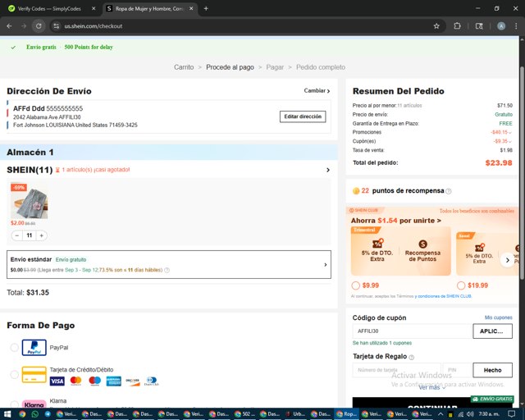Screen dimensions: 525x420
Task: Click the Pedido completo breadcrumb step
Action: coord(321,67)
